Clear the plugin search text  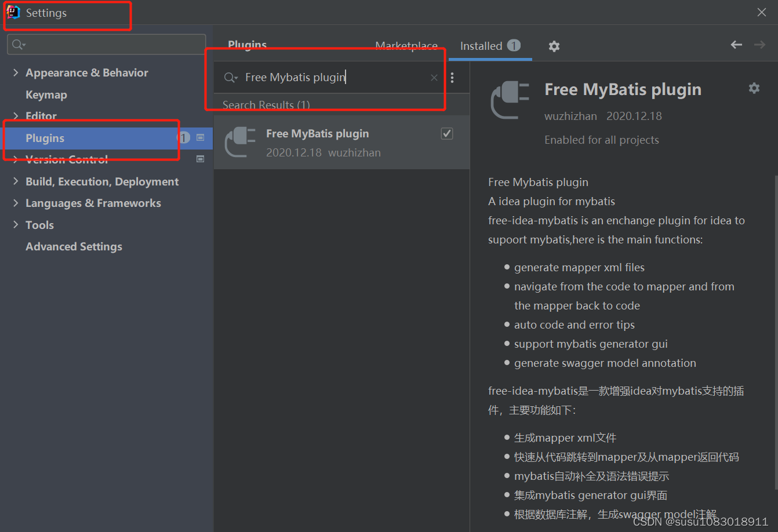[x=434, y=78]
